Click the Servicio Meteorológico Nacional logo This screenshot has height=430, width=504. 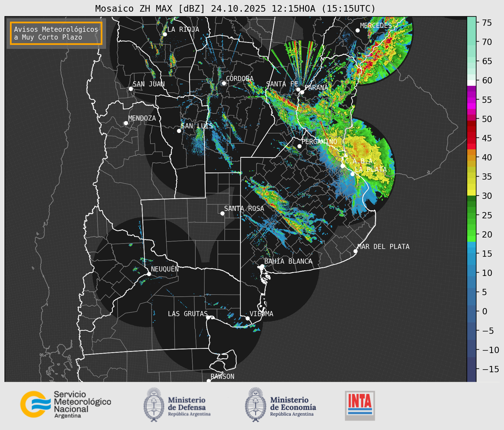point(65,404)
